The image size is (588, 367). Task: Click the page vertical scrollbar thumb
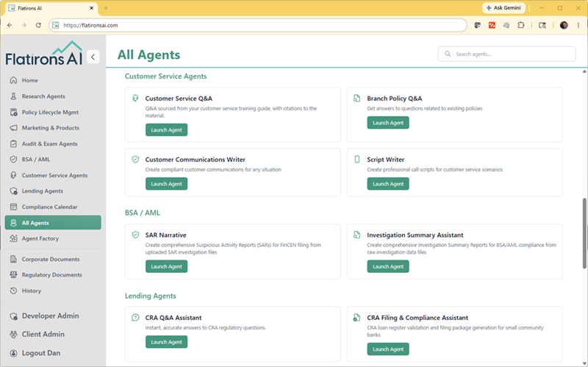click(x=584, y=233)
